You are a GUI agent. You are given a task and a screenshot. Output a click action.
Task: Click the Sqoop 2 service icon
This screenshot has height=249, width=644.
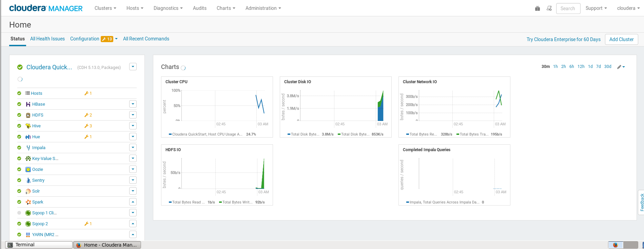28,224
